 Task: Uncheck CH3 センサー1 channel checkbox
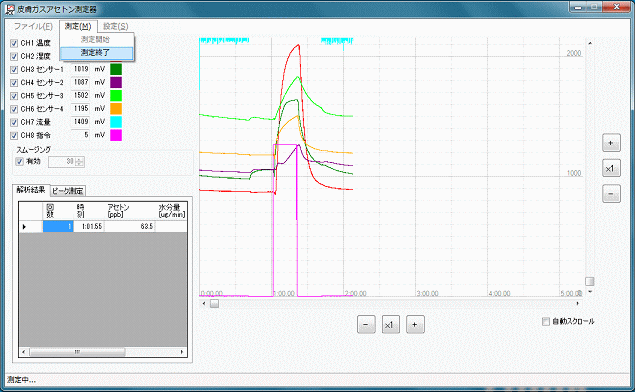14,69
